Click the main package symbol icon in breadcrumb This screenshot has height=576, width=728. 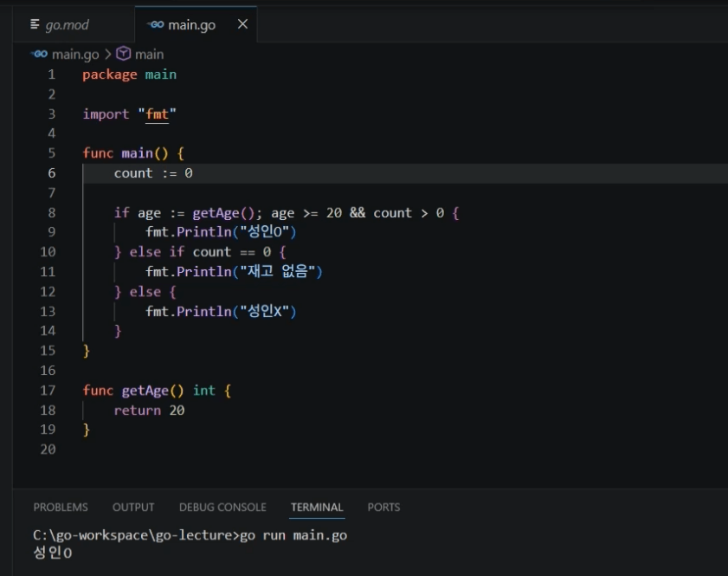[x=124, y=54]
